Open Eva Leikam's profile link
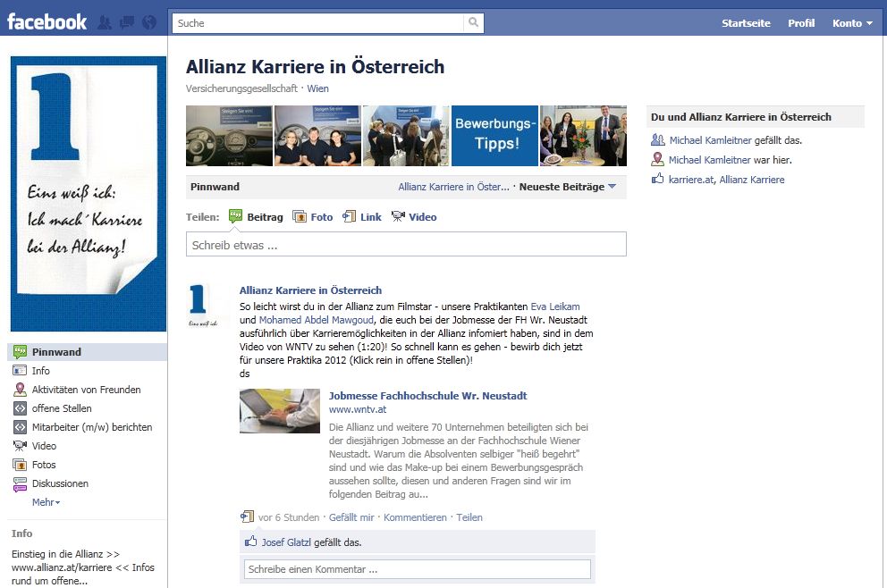The image size is (887, 588). 555,307
